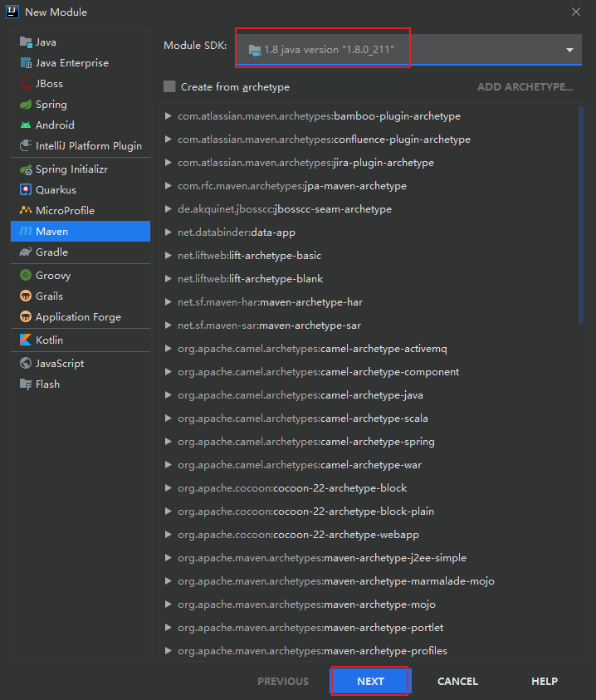The width and height of the screenshot is (596, 700).
Task: Choose the Spring leaf icon
Action: click(26, 105)
